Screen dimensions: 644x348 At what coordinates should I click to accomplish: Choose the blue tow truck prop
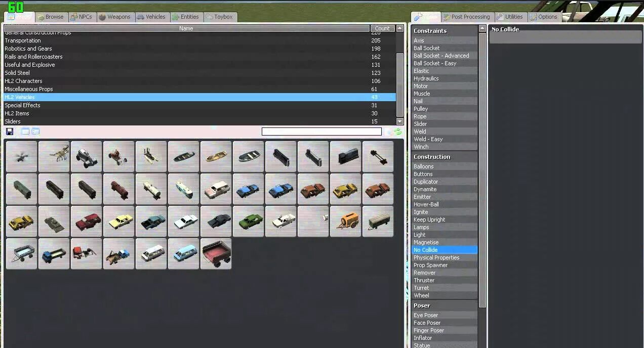119,254
